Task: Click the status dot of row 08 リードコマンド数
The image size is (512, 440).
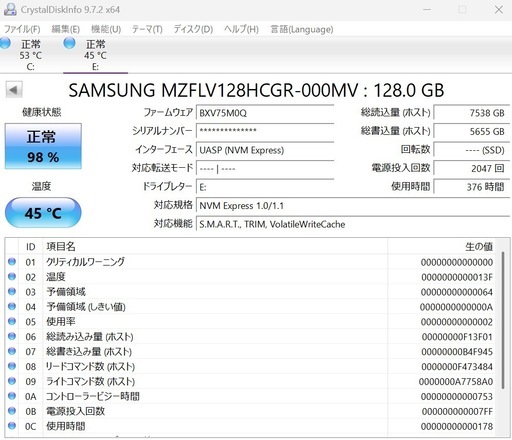Action: pyautogui.click(x=12, y=366)
